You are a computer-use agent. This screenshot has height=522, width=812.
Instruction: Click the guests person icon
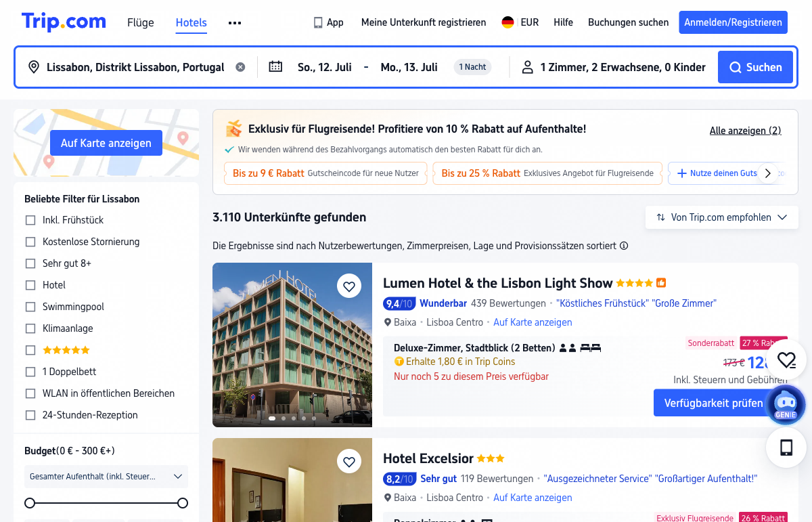(x=528, y=67)
